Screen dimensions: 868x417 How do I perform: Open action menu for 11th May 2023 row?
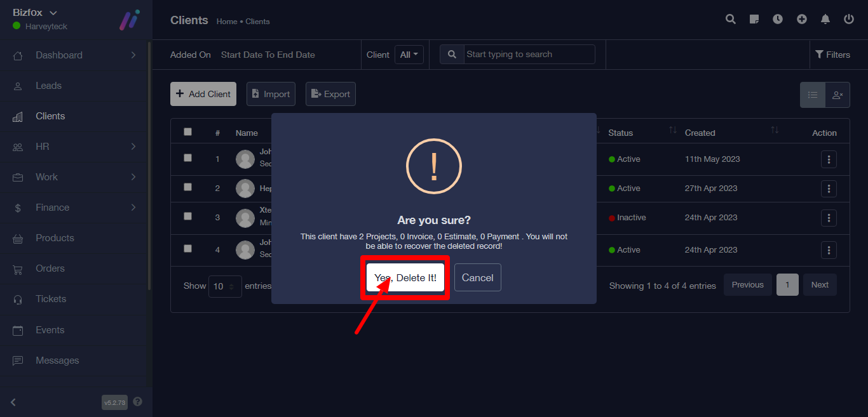coord(829,159)
